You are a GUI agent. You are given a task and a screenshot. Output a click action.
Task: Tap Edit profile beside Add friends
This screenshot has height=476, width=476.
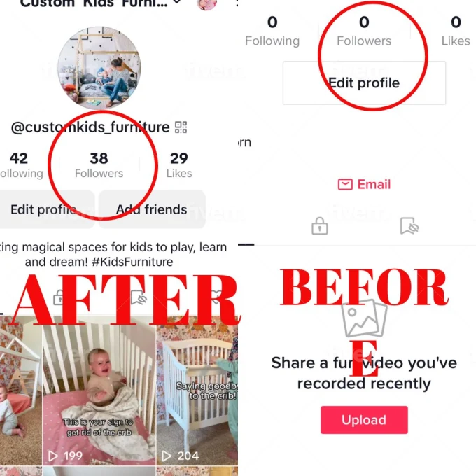click(x=47, y=209)
